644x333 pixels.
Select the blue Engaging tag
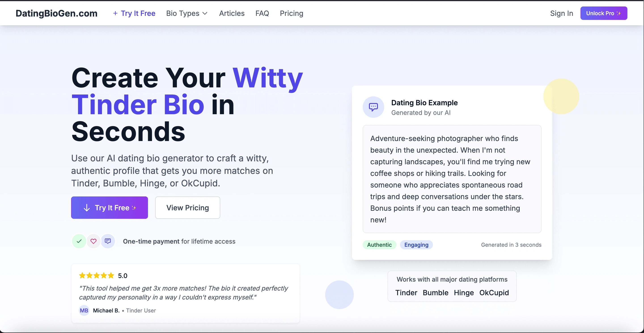click(416, 245)
